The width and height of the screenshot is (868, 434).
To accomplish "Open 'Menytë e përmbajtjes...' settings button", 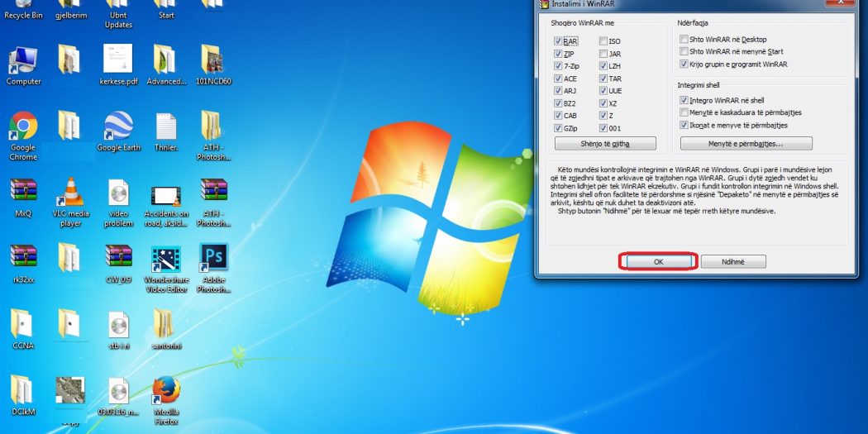I will [x=746, y=144].
